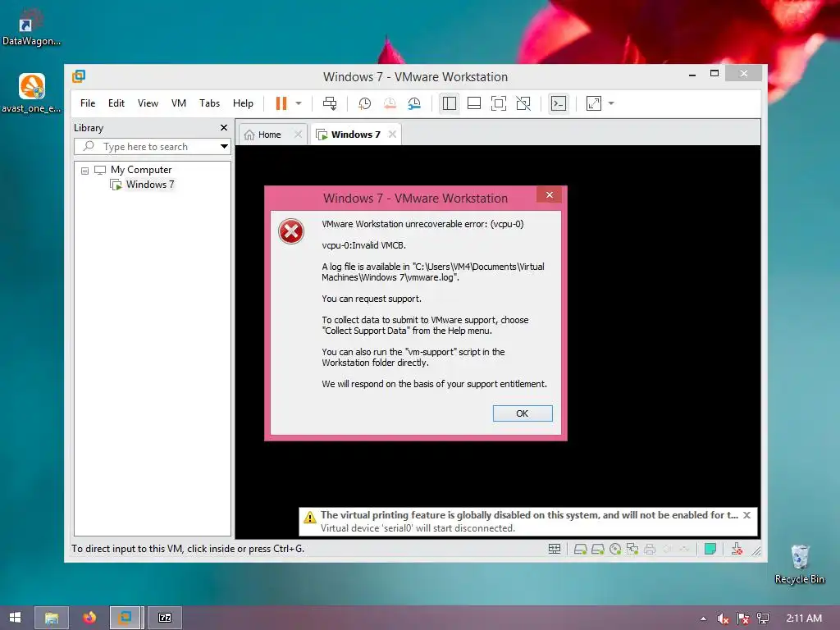
Task: Open the power options dropdown arrow beside pause
Action: tap(299, 103)
